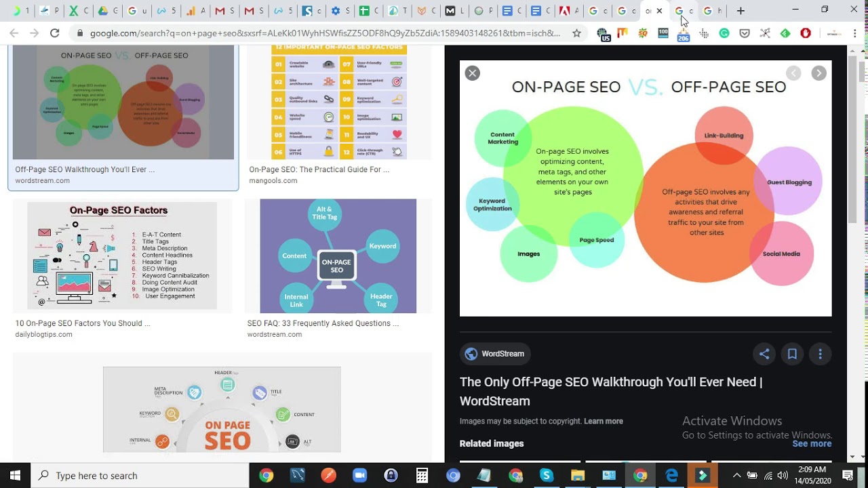868x488 pixels.
Task: Click 'SEO FAQ: 33 Frequently Asked Questions ...' caption
Action: point(323,323)
